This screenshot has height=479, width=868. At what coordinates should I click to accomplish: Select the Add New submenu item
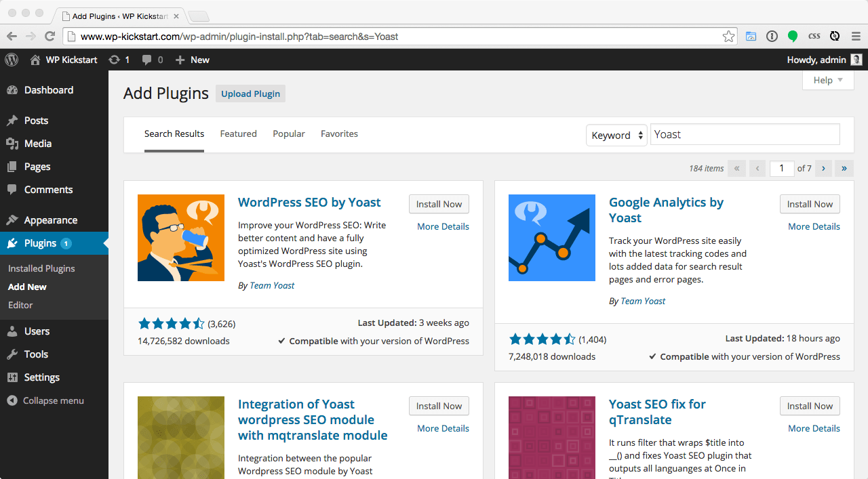click(27, 287)
